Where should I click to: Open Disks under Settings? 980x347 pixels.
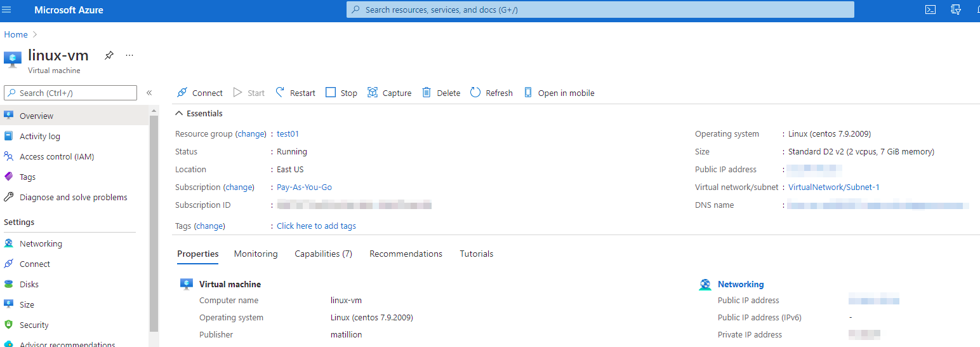(x=74, y=284)
